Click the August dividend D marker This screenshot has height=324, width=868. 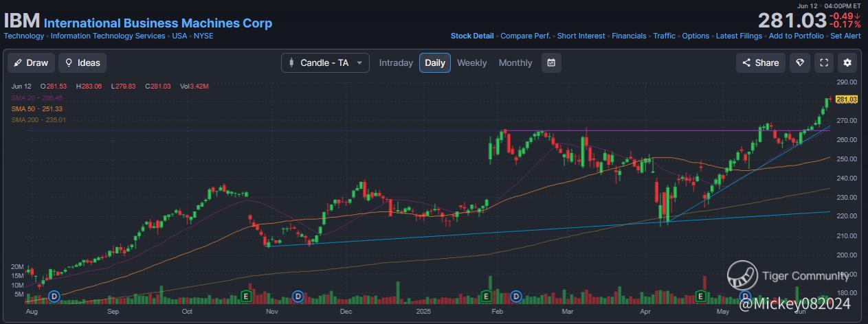(54, 297)
